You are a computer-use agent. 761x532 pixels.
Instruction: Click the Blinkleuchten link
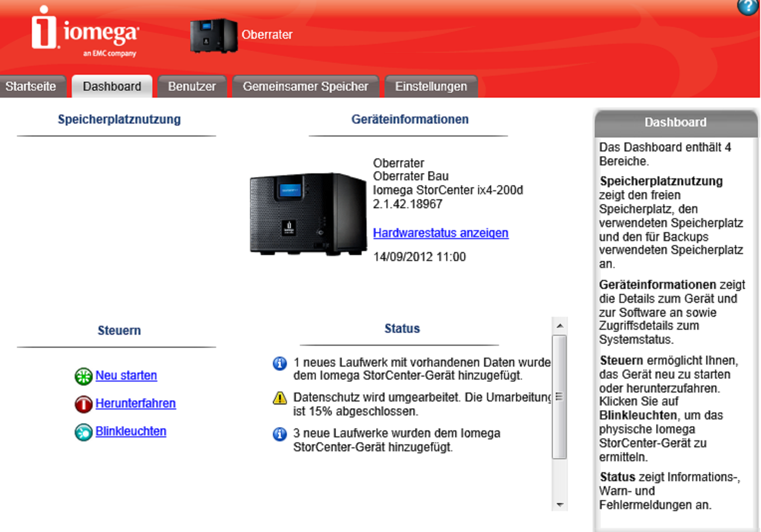(x=131, y=431)
